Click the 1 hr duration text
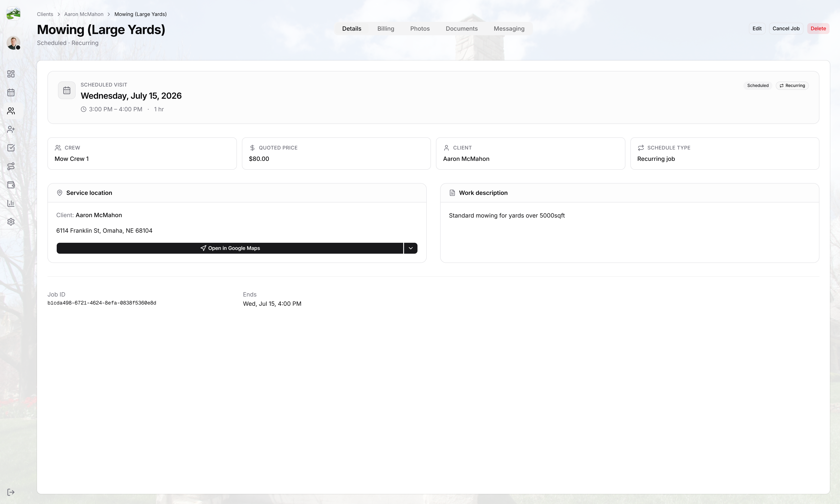This screenshot has width=840, height=504. tap(159, 109)
